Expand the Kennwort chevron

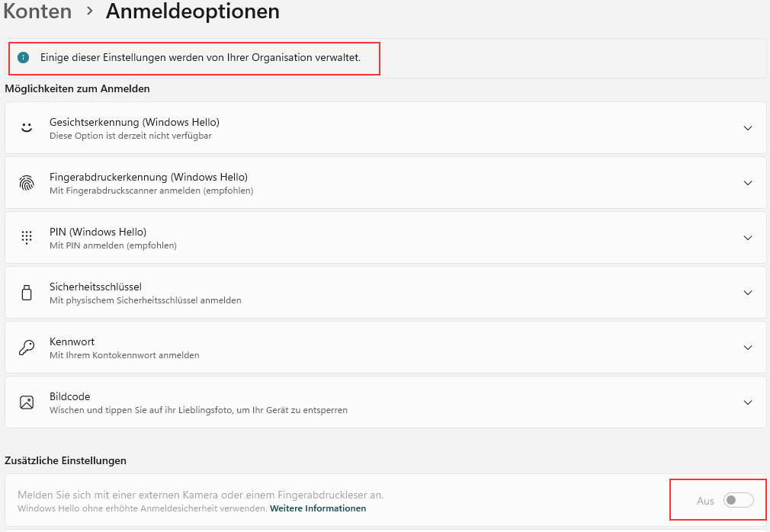click(x=748, y=348)
